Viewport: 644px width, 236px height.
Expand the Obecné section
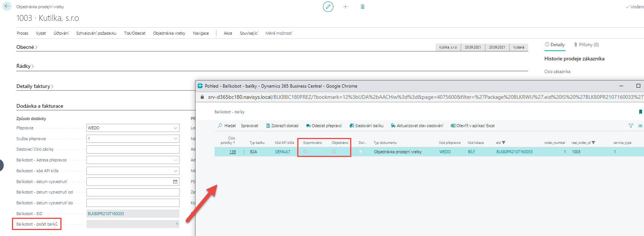pos(26,47)
